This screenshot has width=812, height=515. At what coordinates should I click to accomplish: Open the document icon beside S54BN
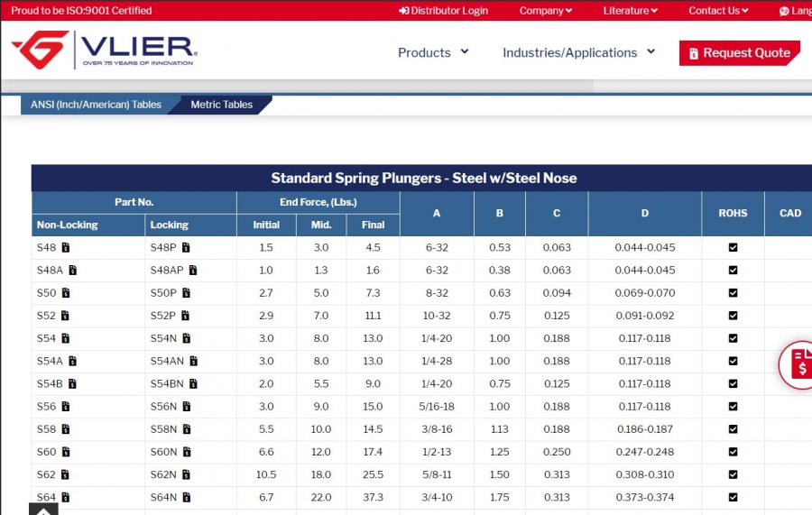[193, 384]
